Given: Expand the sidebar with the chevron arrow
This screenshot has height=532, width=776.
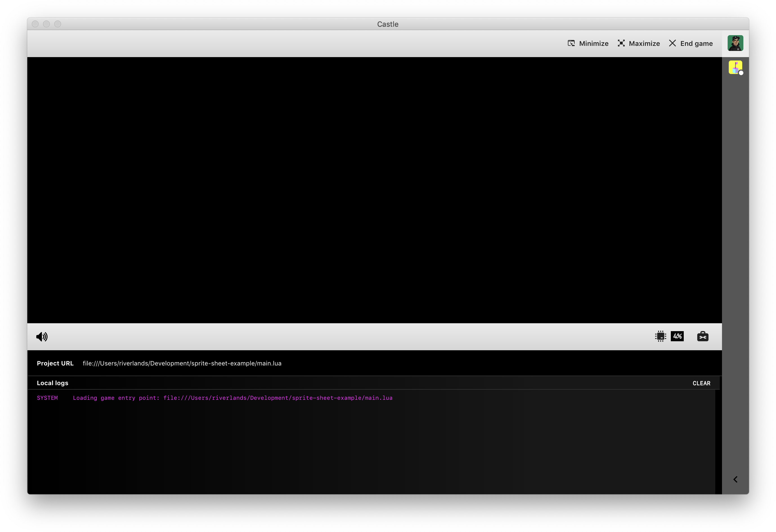Looking at the screenshot, I should tap(735, 480).
